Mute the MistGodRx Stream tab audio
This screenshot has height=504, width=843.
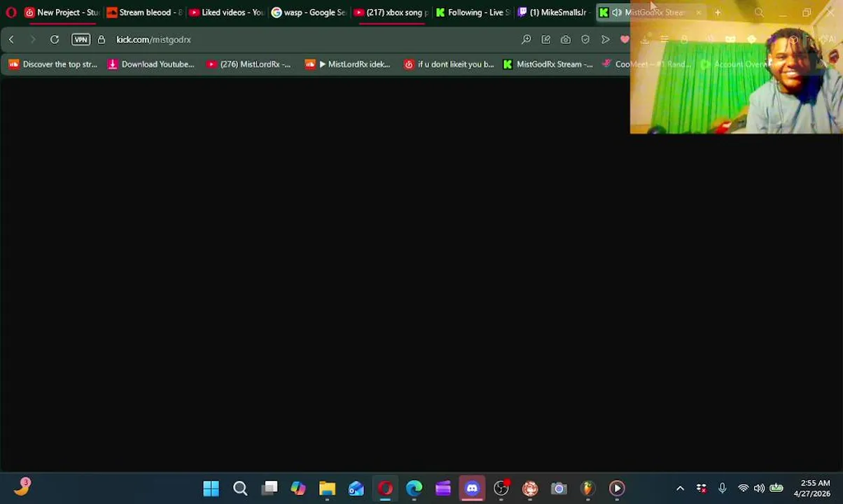click(x=617, y=13)
